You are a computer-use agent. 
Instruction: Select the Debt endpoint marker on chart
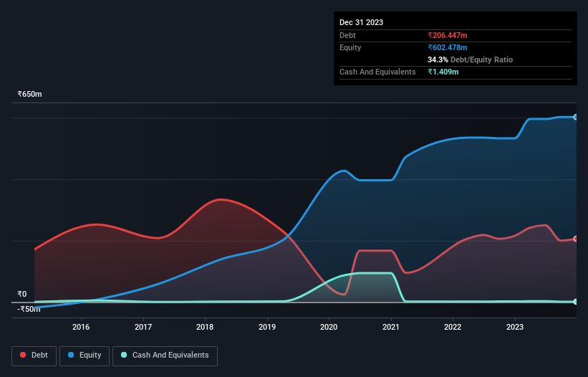pyautogui.click(x=576, y=239)
